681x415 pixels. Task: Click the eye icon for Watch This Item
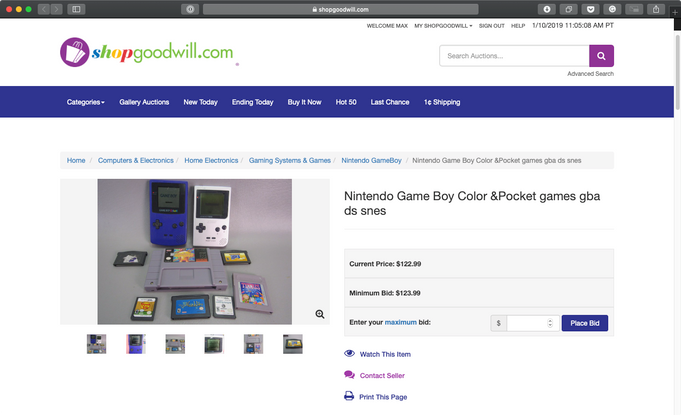tap(349, 354)
